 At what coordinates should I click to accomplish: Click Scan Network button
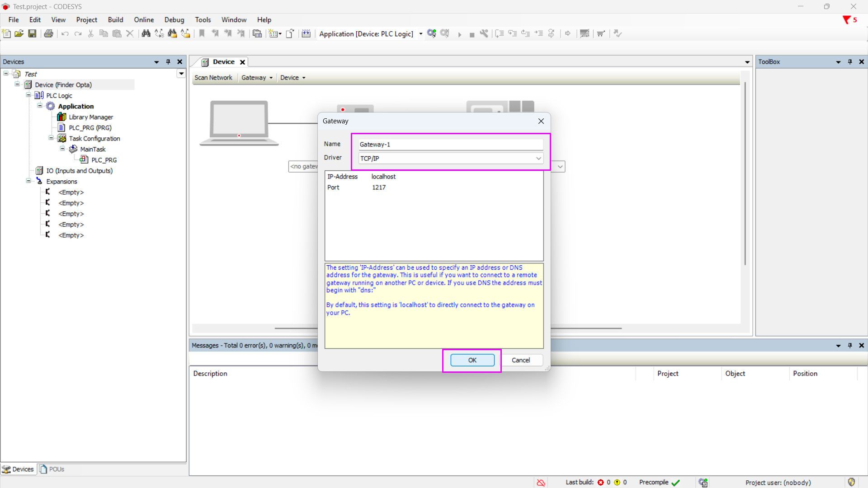click(213, 78)
